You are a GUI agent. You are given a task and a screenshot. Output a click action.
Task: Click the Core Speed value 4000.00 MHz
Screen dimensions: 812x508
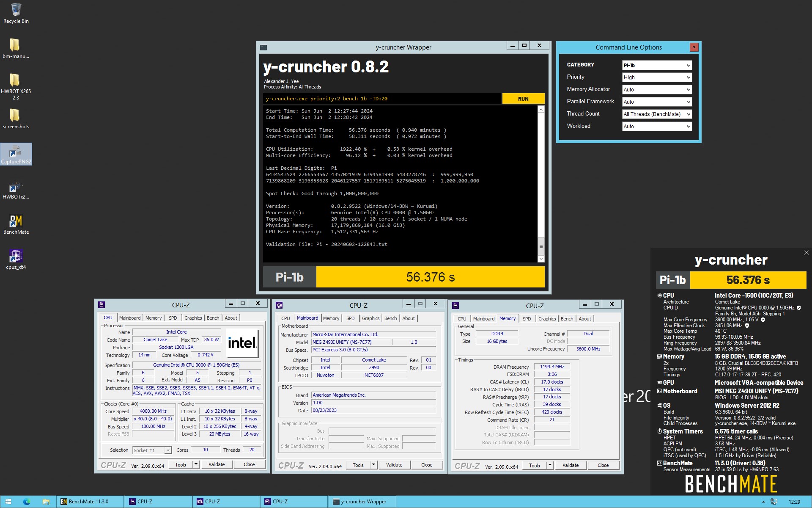(153, 411)
